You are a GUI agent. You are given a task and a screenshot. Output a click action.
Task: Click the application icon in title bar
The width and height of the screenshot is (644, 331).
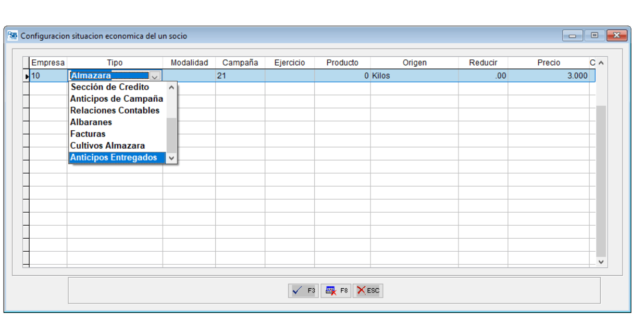[x=13, y=36]
